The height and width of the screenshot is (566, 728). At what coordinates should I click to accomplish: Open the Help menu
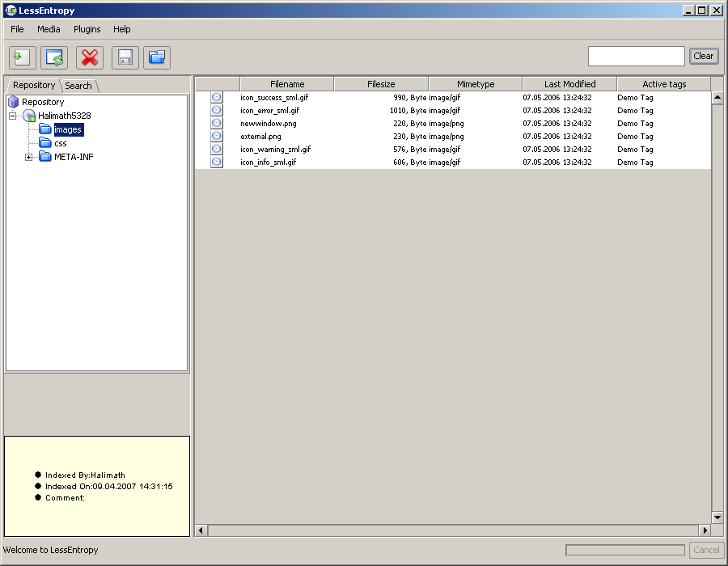(121, 29)
